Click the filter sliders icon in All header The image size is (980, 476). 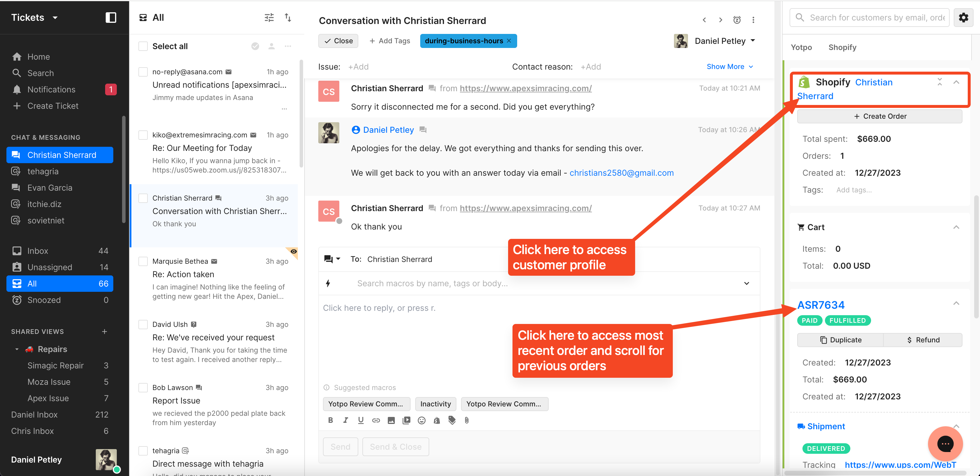(269, 18)
